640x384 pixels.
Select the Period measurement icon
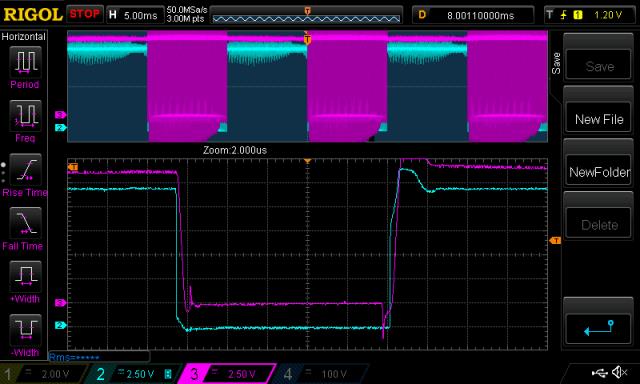(25, 62)
